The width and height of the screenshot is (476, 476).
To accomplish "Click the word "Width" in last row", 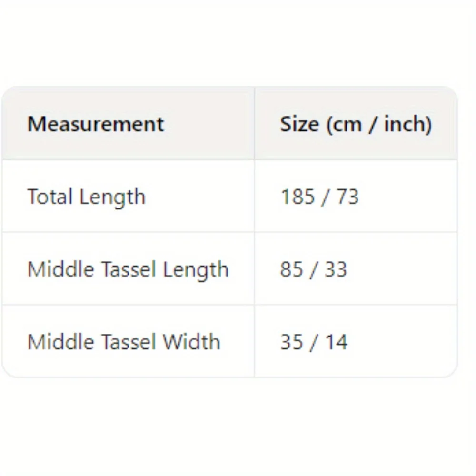I will [x=191, y=342].
